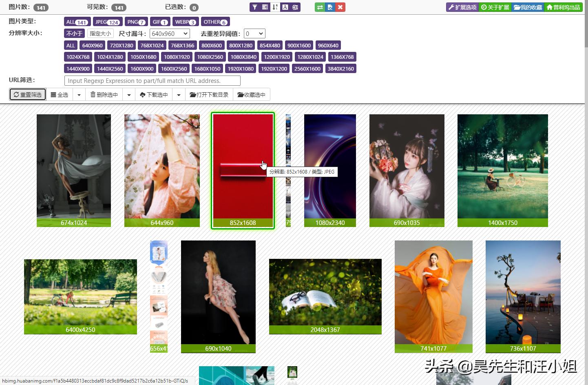
Task: Click 打开下载目录 open download folder
Action: click(x=209, y=95)
